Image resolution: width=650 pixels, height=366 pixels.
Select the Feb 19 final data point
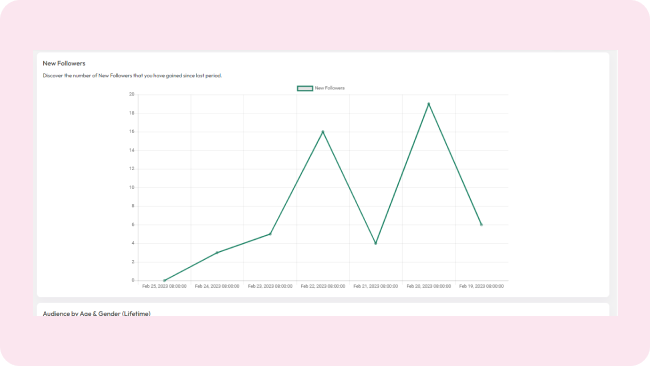(481, 225)
